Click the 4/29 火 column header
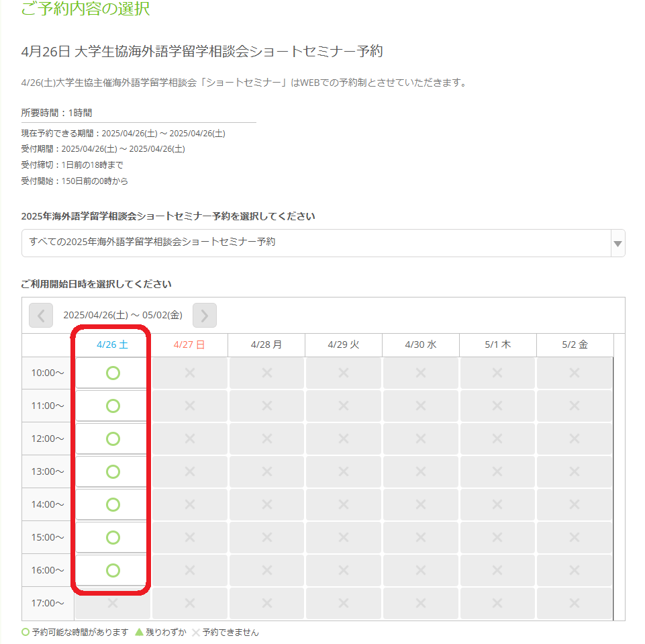Image resolution: width=645 pixels, height=644 pixels. point(344,345)
